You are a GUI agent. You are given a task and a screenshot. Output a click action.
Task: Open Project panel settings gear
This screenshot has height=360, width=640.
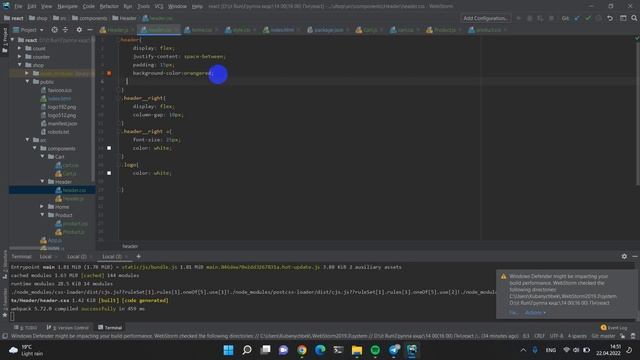click(x=79, y=30)
